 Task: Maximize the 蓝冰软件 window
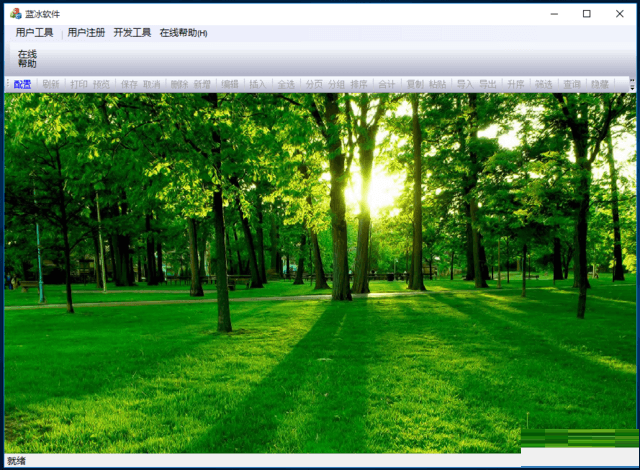587,13
